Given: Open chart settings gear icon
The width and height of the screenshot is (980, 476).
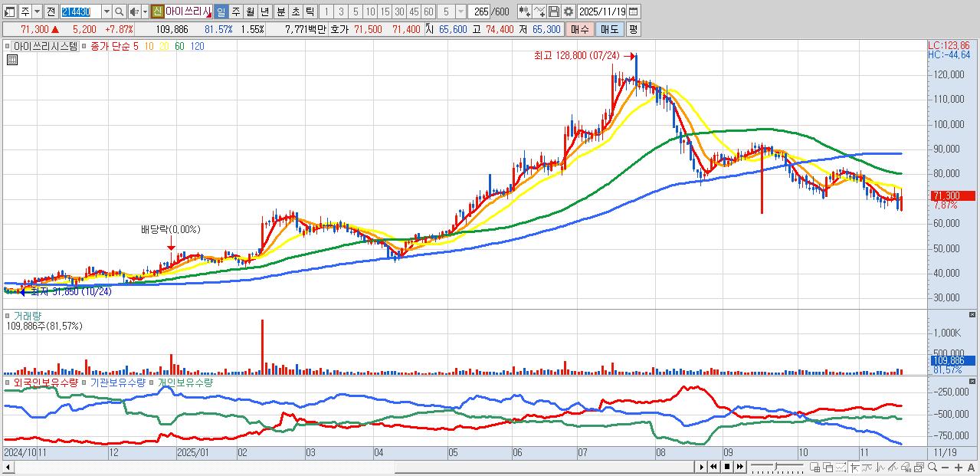Looking at the screenshot, I should [569, 11].
